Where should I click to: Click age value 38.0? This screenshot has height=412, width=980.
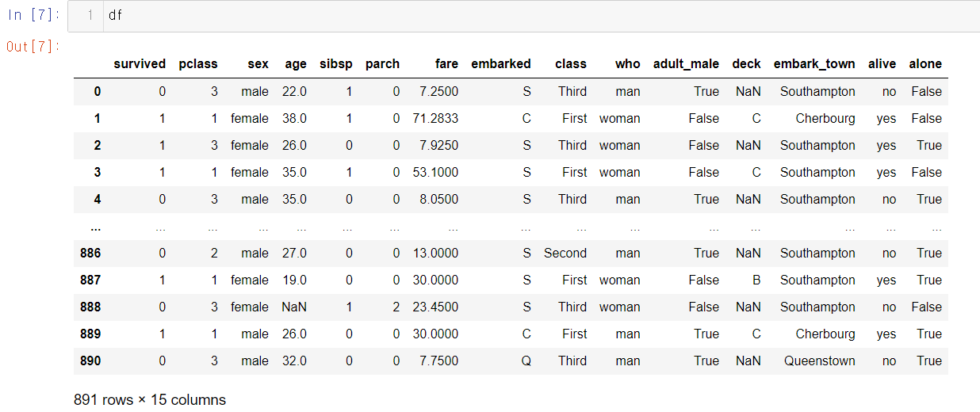[294, 118]
